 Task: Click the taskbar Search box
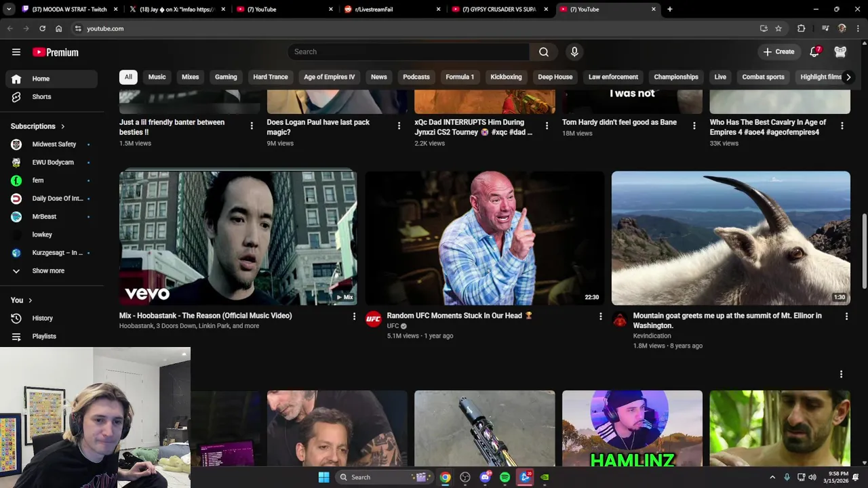click(384, 477)
